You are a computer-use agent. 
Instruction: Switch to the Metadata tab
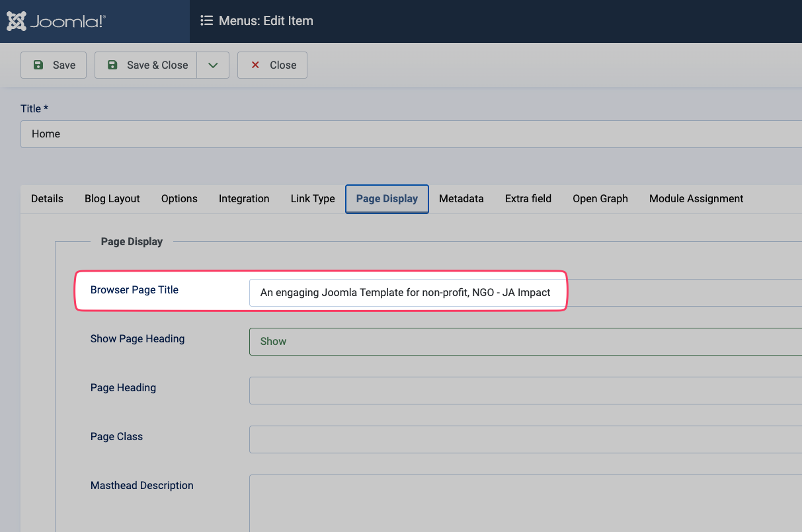pos(461,199)
